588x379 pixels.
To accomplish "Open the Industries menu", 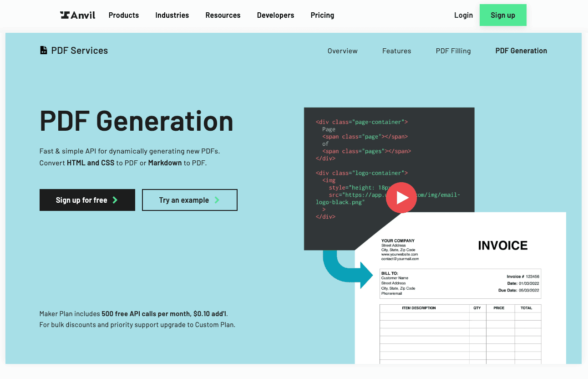I will click(172, 15).
